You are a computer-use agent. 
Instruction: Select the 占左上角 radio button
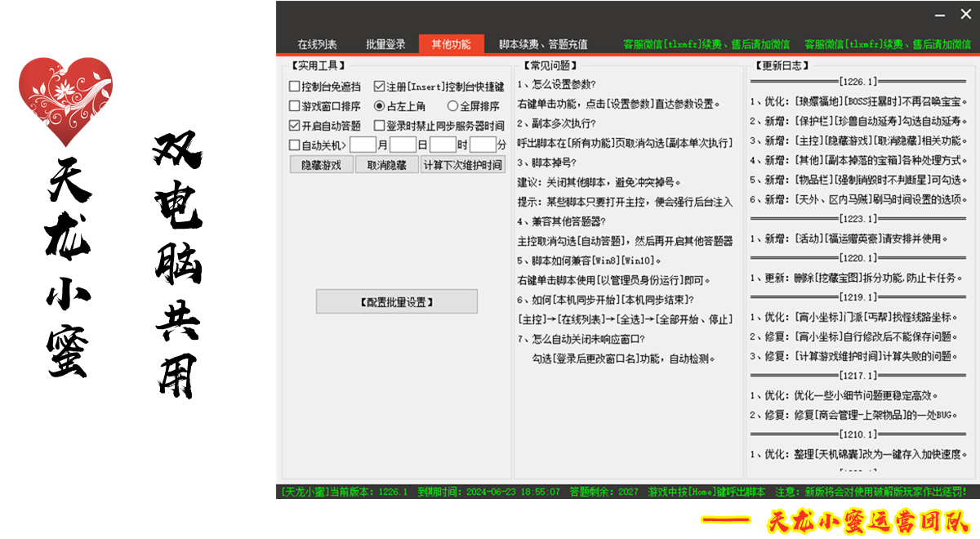click(x=380, y=106)
